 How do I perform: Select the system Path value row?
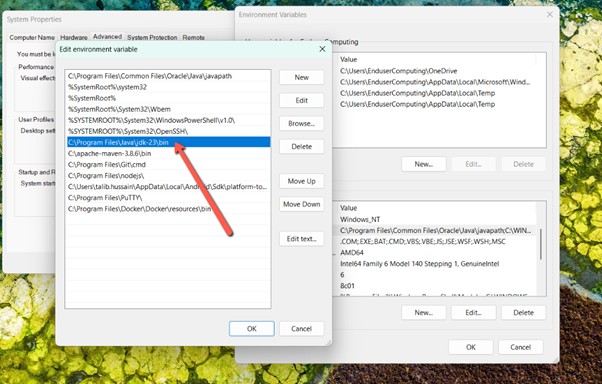click(435, 231)
